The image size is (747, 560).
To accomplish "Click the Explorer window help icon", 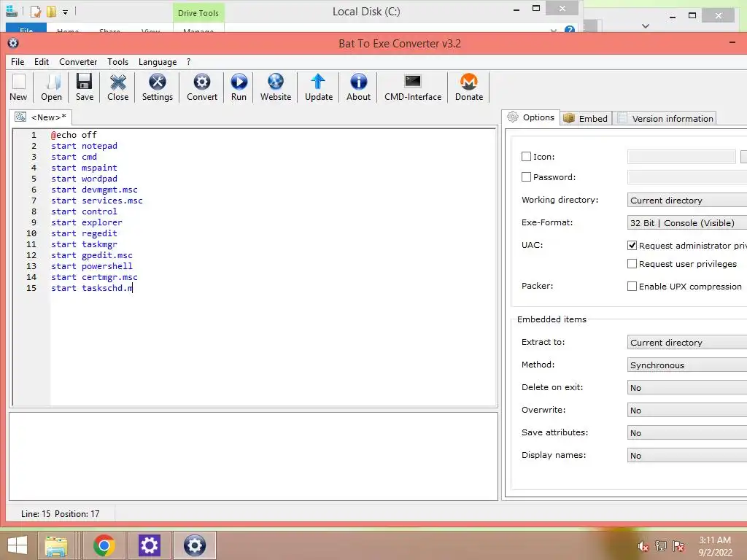I will 569,30.
